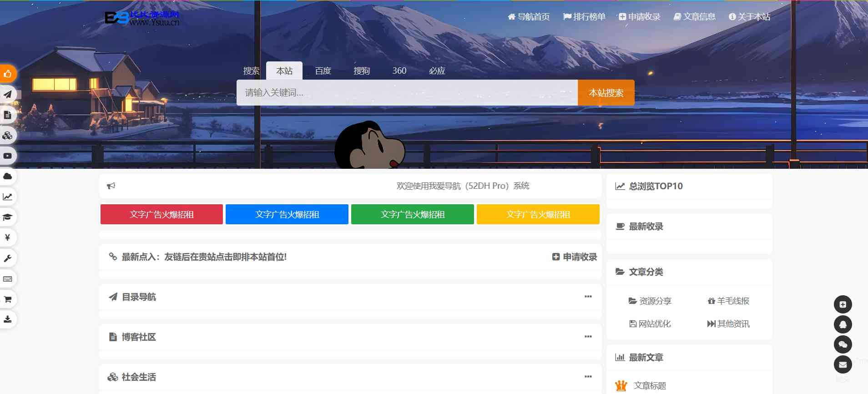868x394 pixels.
Task: Click the yen currency sidebar icon
Action: coord(8,237)
